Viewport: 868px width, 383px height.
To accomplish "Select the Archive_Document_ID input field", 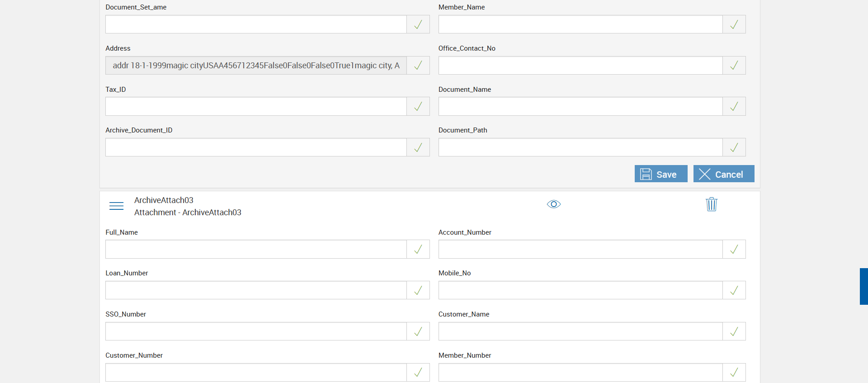I will [x=256, y=147].
